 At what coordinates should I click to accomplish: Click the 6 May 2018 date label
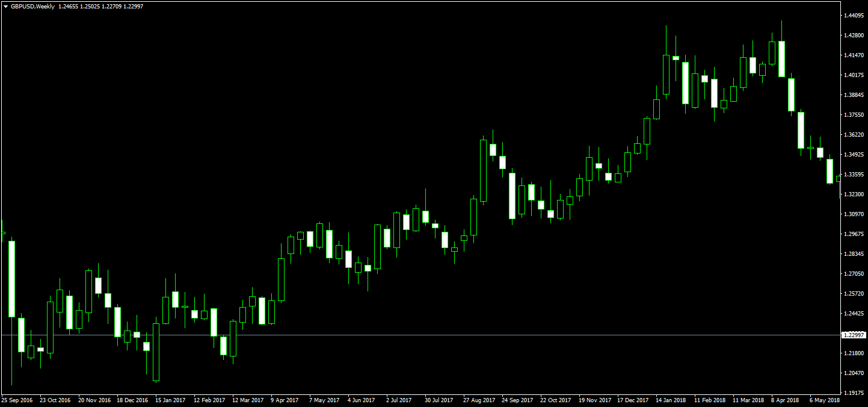coord(825,400)
